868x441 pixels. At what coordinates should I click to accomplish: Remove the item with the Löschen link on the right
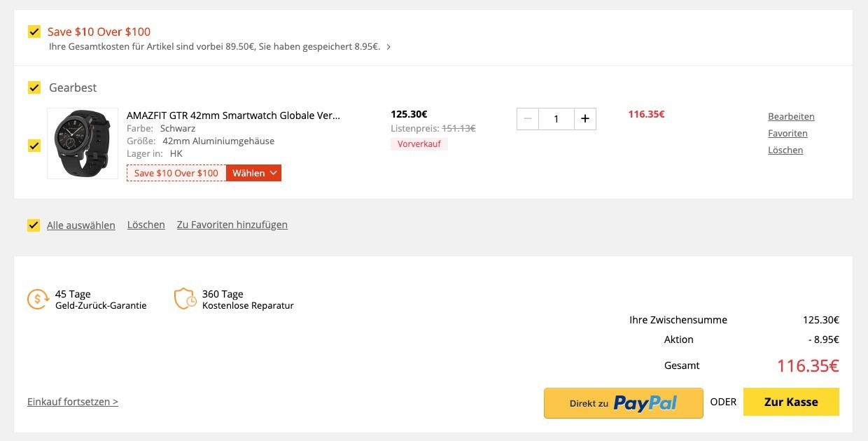[785, 150]
